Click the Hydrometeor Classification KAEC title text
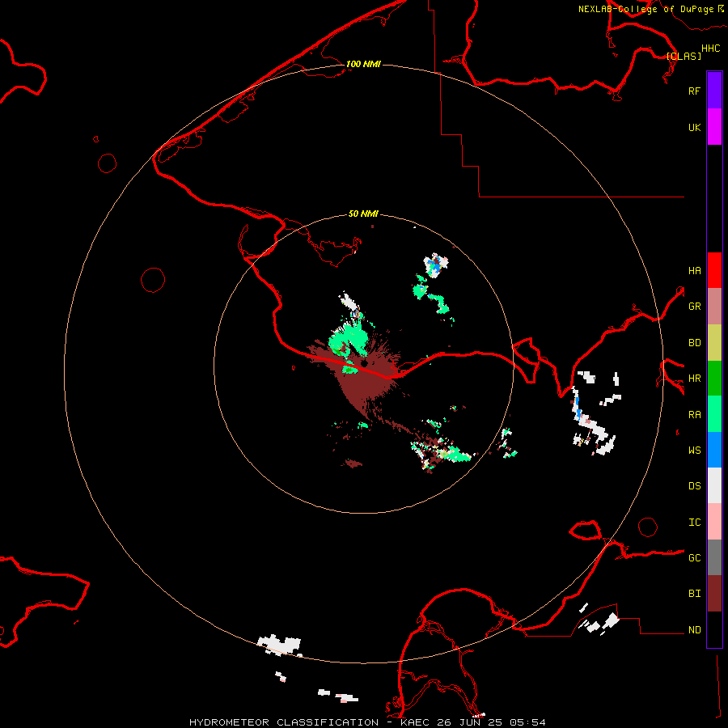The image size is (728, 728). click(367, 722)
